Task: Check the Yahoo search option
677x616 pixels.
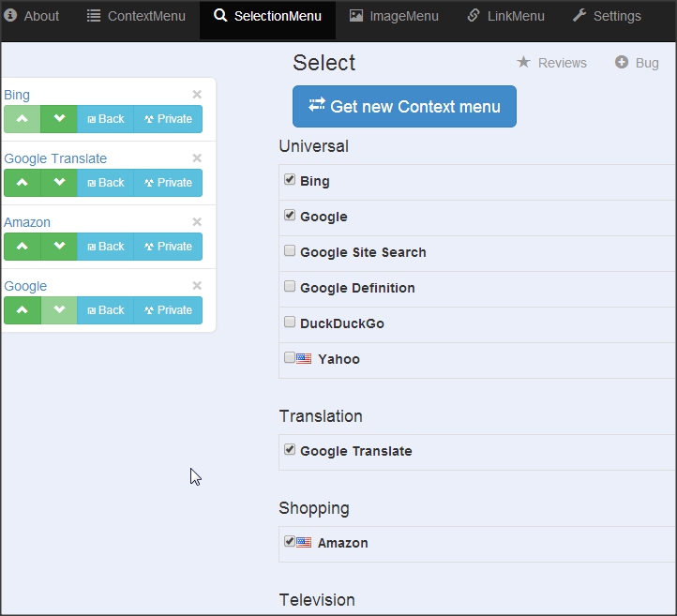Action: (x=290, y=357)
